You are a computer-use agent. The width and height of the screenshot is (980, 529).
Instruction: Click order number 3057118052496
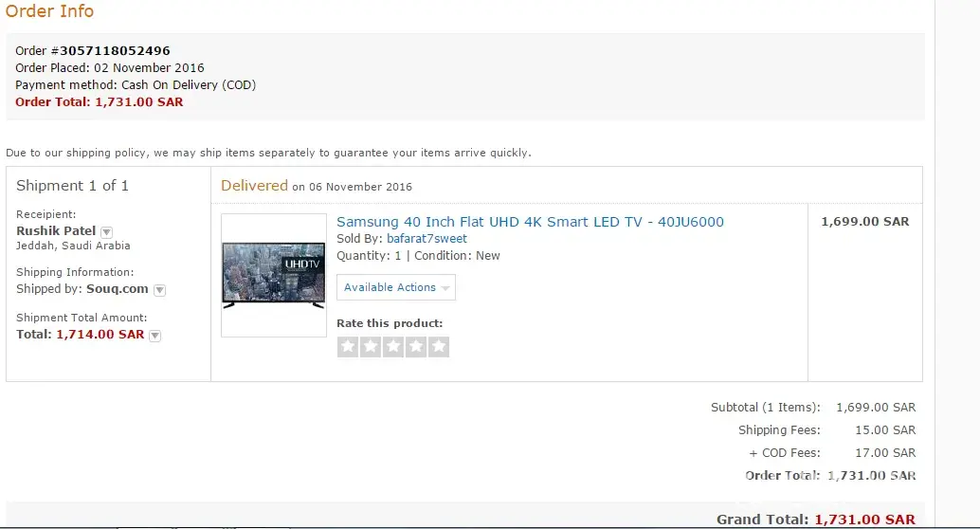coord(115,50)
